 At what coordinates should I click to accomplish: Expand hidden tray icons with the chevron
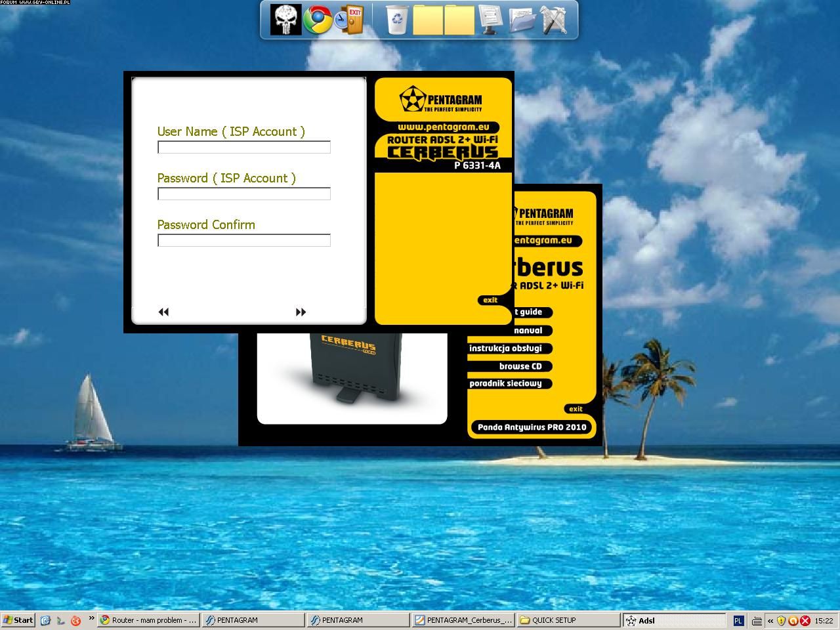pyautogui.click(x=770, y=620)
